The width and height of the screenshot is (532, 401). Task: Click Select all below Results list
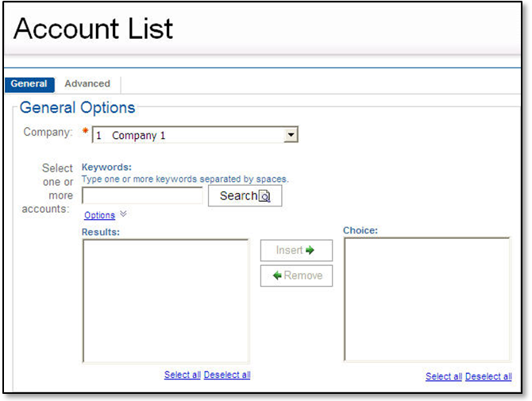coord(182,375)
